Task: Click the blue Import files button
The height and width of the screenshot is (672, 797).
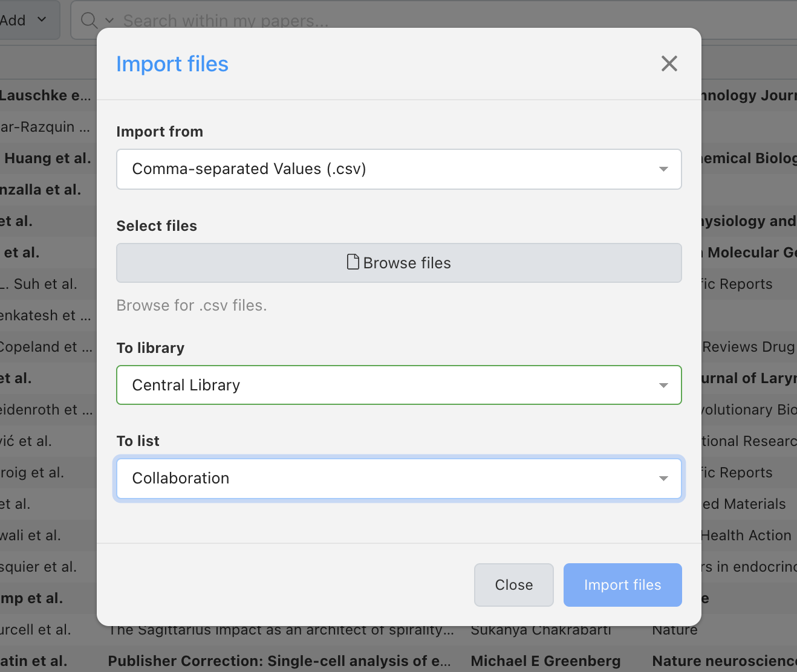Action: (x=622, y=585)
